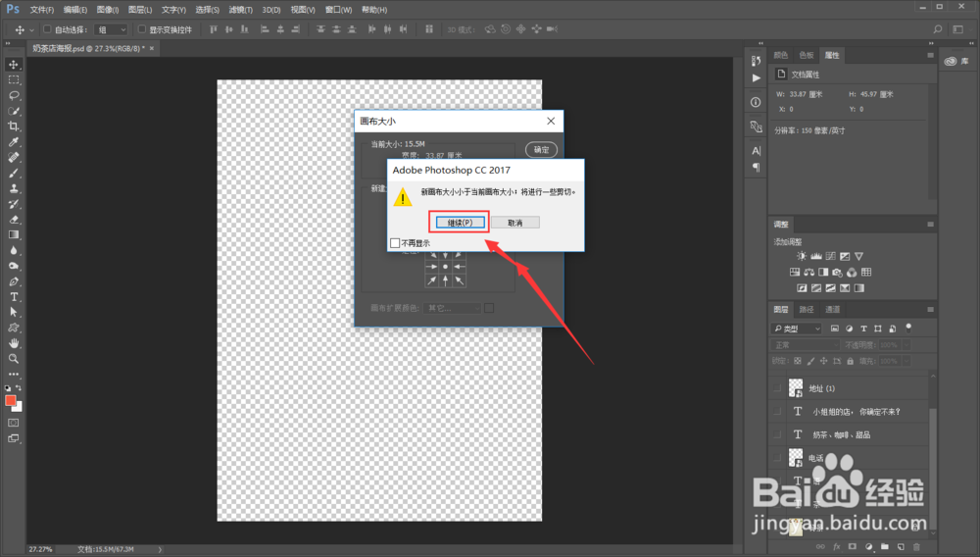Open the 滤镜(T) menu

coord(241,10)
